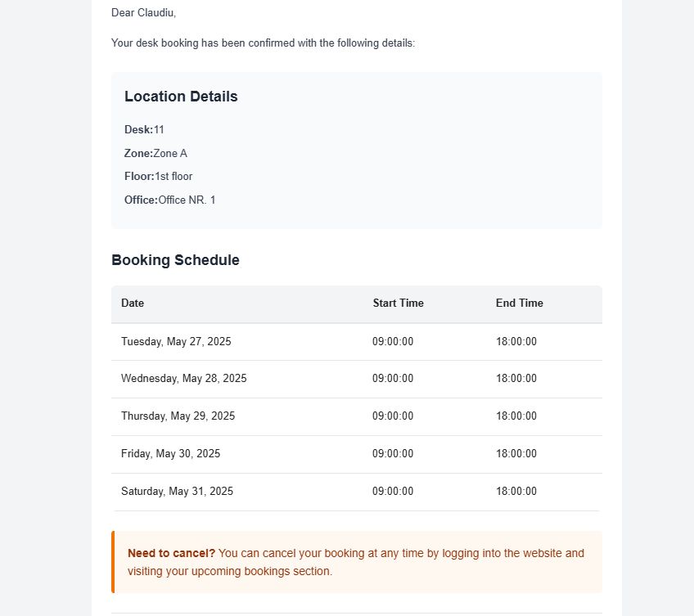
Task: Select the Tuesday, May 27, 2025 date cell
Action: (x=176, y=342)
